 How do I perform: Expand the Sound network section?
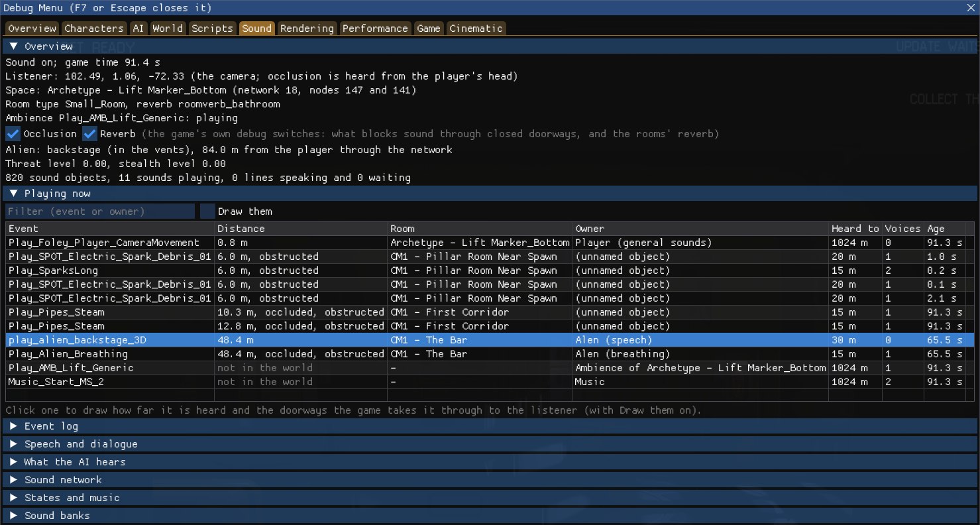click(490, 480)
